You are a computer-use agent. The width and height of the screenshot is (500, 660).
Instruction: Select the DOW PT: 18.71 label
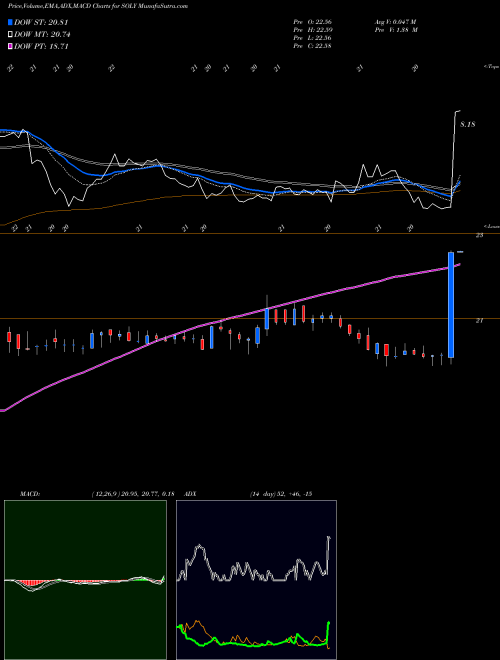tap(41, 46)
